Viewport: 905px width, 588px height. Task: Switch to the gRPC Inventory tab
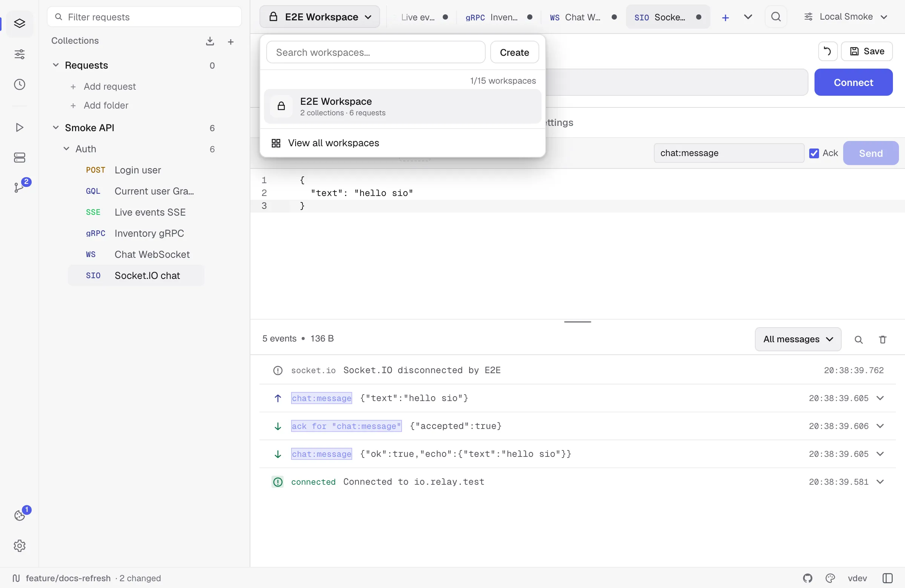point(498,17)
